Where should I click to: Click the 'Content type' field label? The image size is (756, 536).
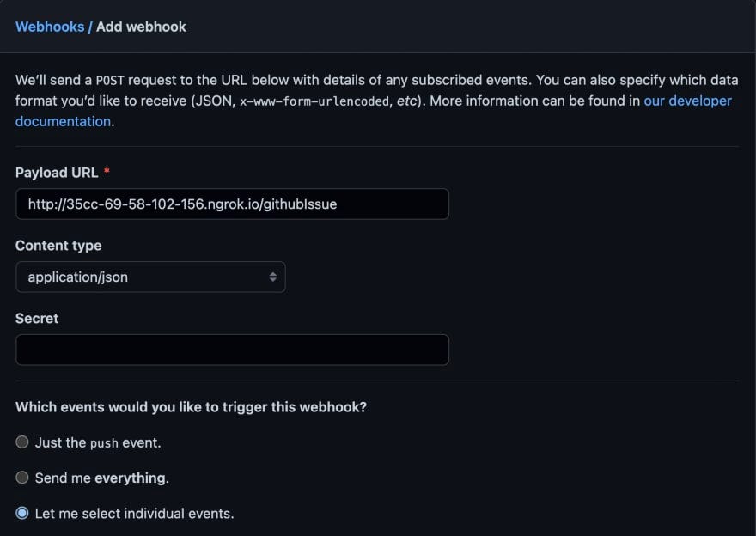pos(58,246)
